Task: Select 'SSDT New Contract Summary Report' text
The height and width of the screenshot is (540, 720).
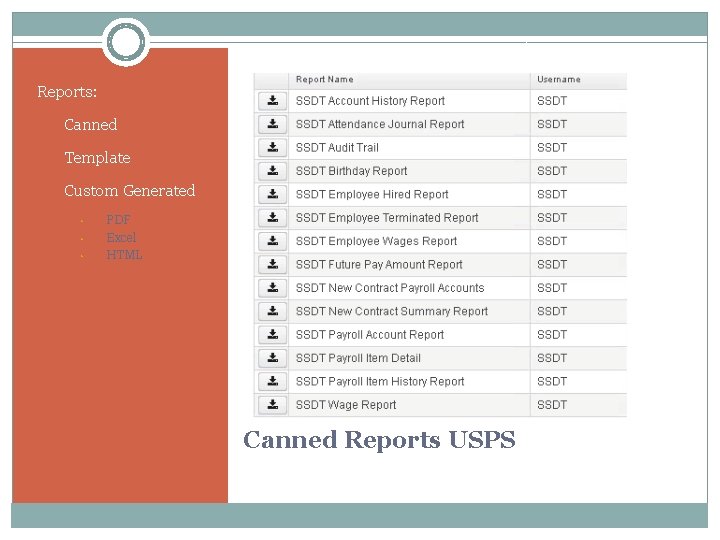Action: [x=392, y=311]
